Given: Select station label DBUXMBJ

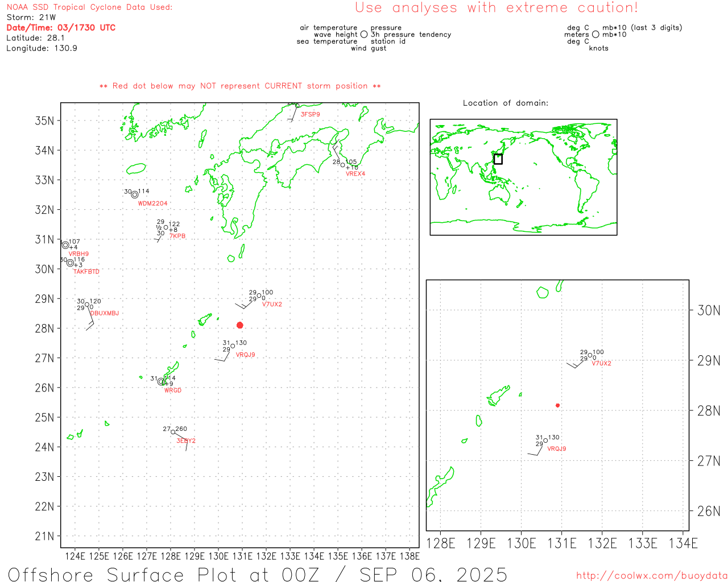Looking at the screenshot, I should 105,313.
